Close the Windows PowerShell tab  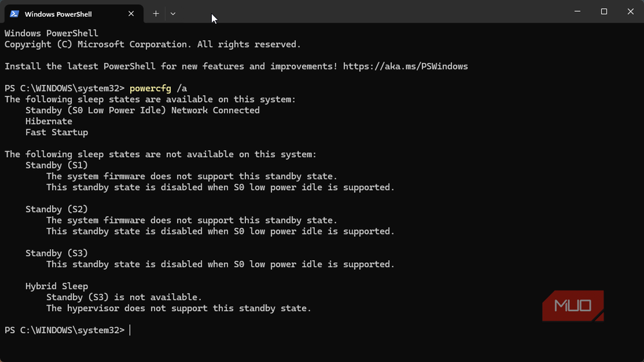[x=131, y=14]
